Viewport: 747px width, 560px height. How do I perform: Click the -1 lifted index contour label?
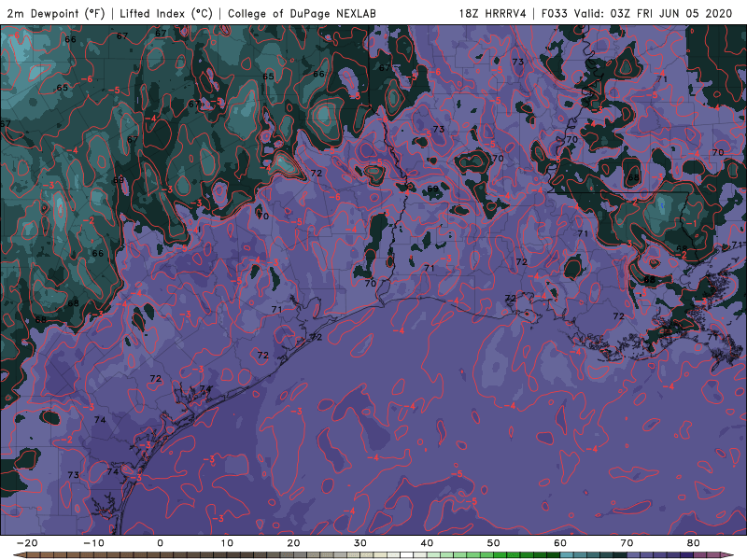[692, 223]
